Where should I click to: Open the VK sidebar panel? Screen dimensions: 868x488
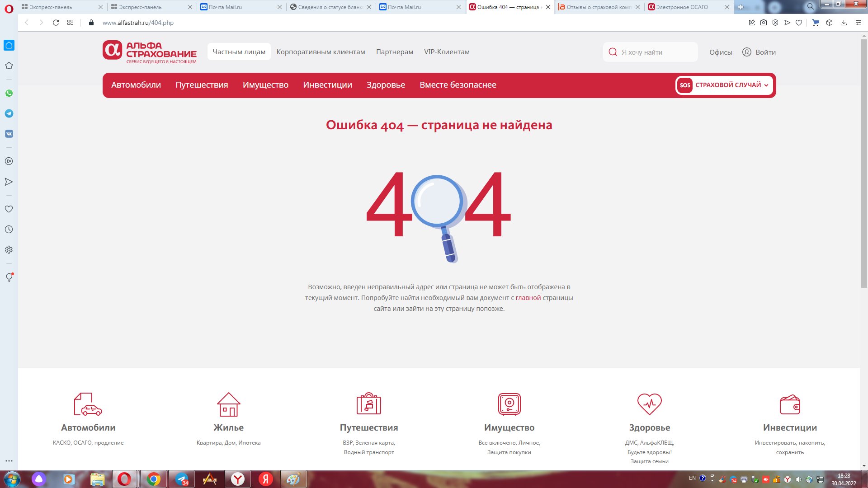(9, 134)
